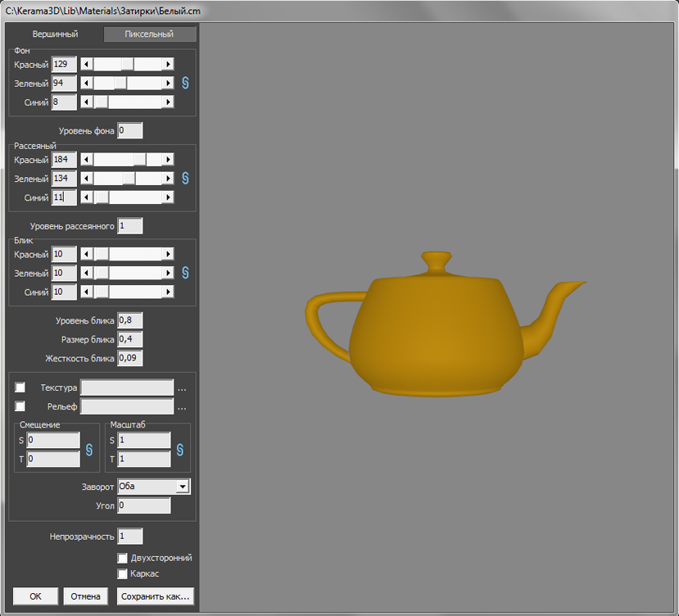Click right arrow of Блик Синий slider
This screenshot has height=616, width=679.
click(x=168, y=292)
